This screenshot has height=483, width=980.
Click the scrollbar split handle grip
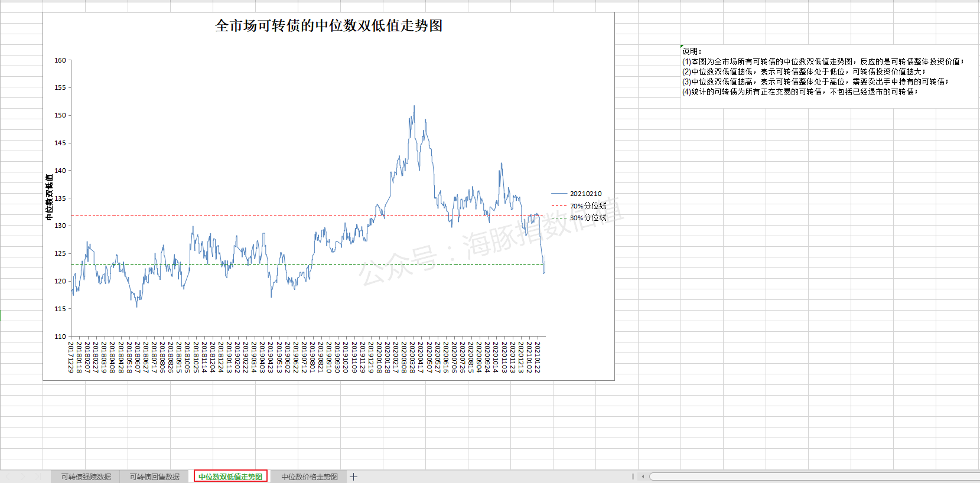click(x=633, y=477)
